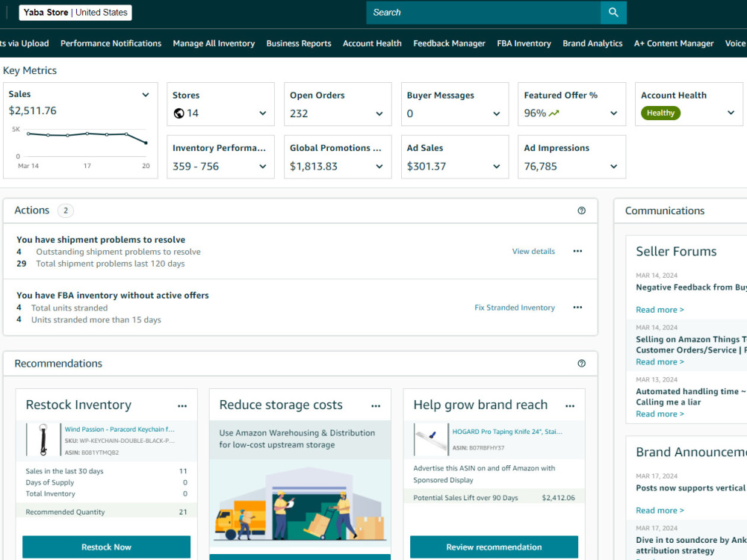Image resolution: width=747 pixels, height=560 pixels.
Task: Open Negative Feedback from Buyer forum post
Action: [x=691, y=287]
